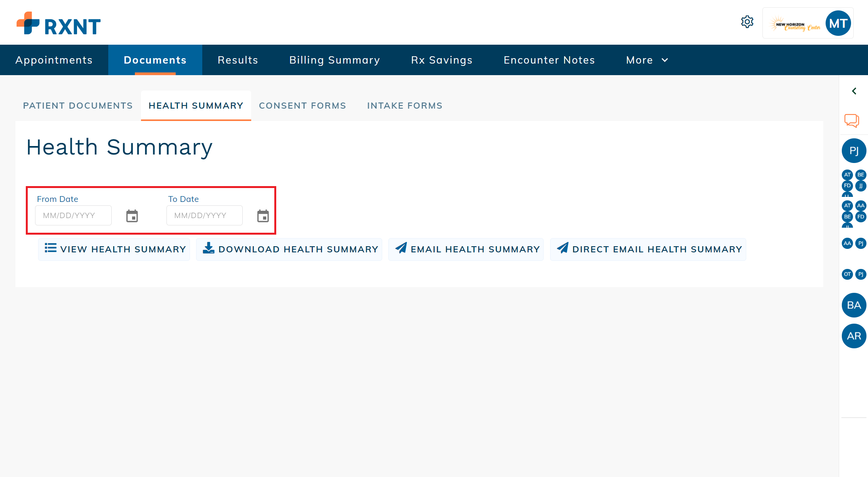Switch to Intake Forms tab

tap(405, 106)
